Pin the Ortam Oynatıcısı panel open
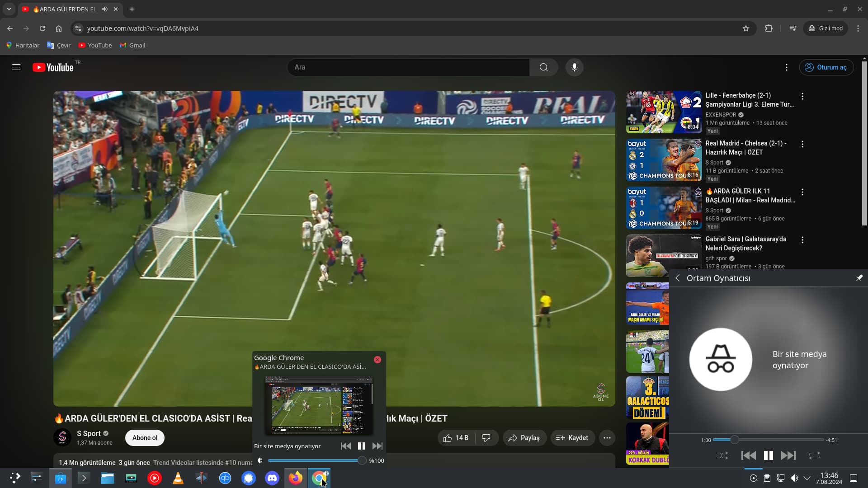Screen dimensions: 868x488 [x=859, y=278]
